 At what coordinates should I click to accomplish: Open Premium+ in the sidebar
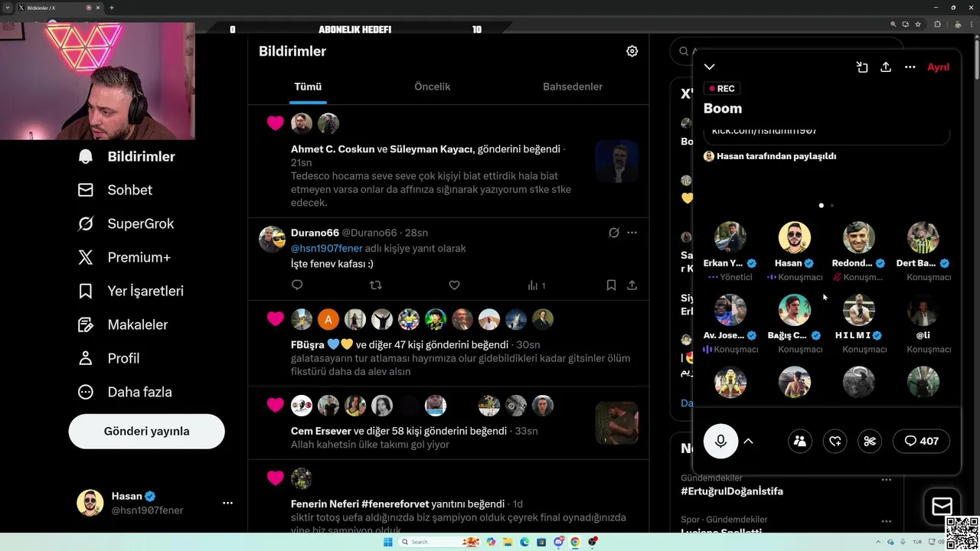point(125,257)
